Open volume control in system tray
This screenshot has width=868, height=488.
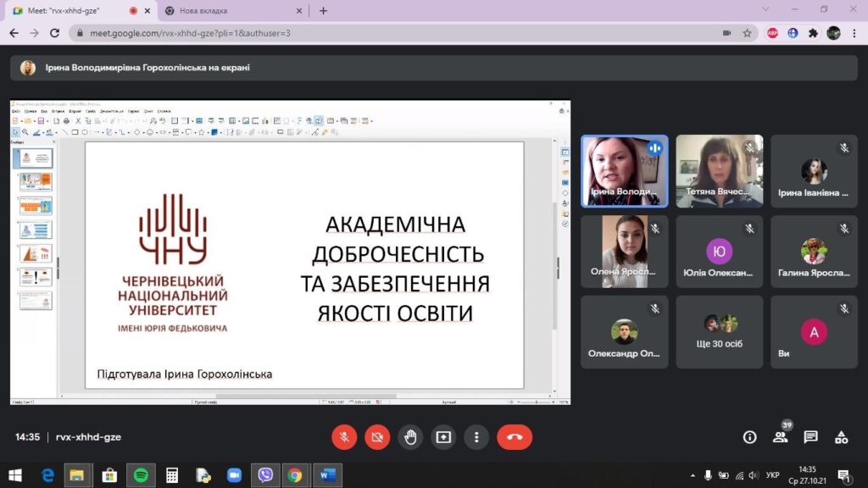[754, 475]
